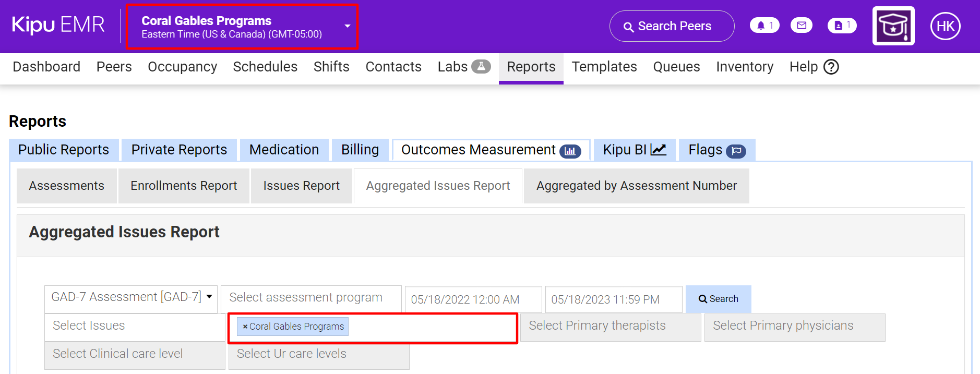Click the Labs flask icon
This screenshot has height=374, width=980.
(x=481, y=67)
